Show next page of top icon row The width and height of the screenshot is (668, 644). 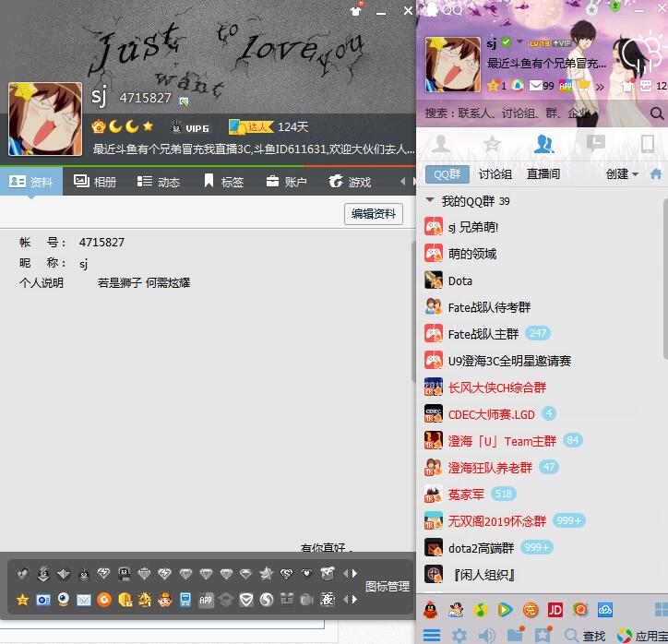pyautogui.click(x=355, y=573)
